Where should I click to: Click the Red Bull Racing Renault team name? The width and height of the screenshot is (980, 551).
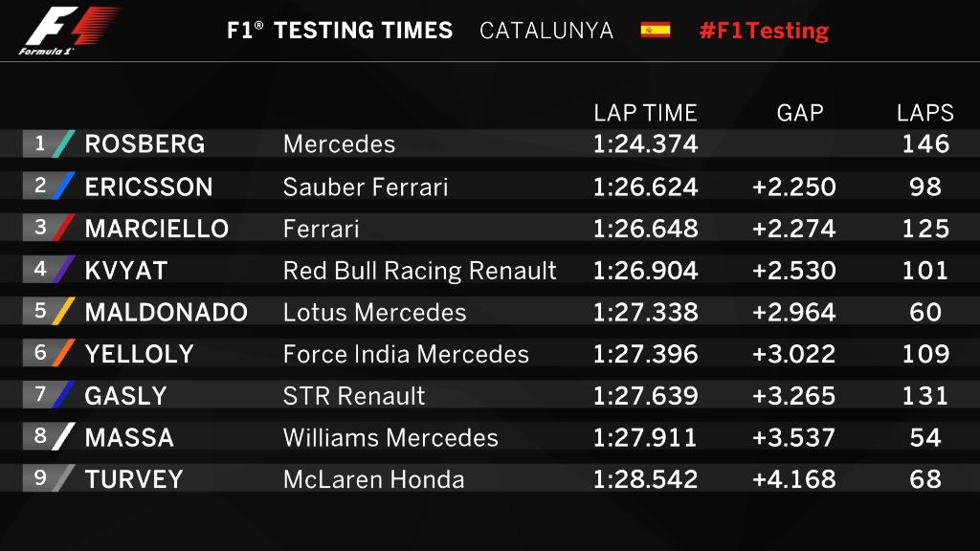click(x=419, y=271)
